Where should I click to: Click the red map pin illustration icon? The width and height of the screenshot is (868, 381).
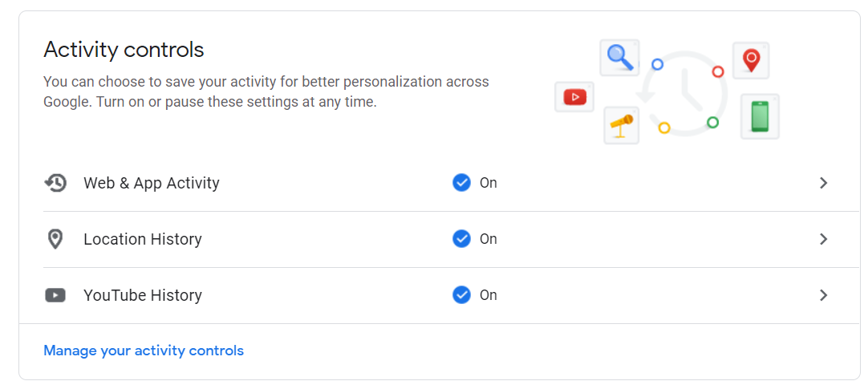tap(751, 60)
